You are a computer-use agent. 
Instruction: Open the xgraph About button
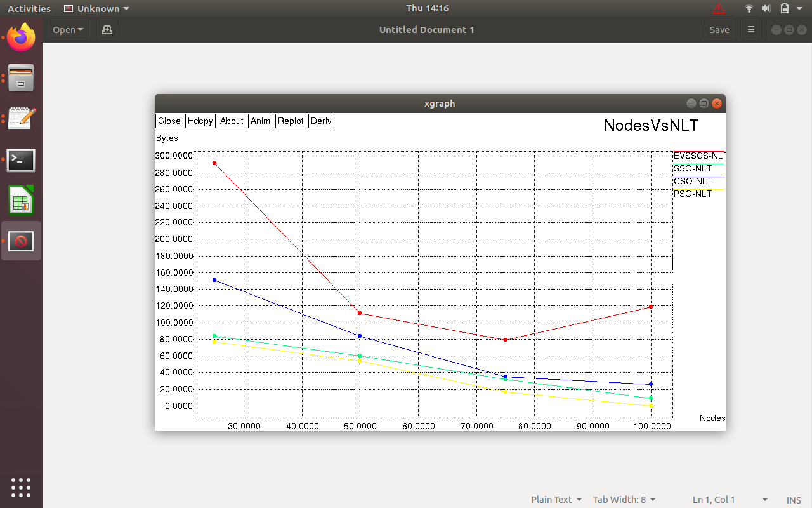[x=232, y=121]
